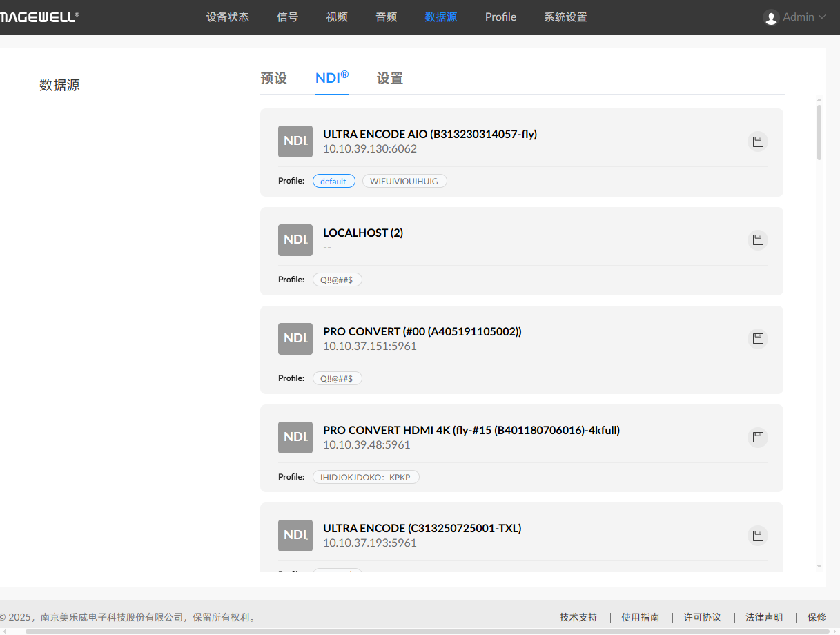Select the WIEUIVIOUIHUIG profile chip

[404, 181]
